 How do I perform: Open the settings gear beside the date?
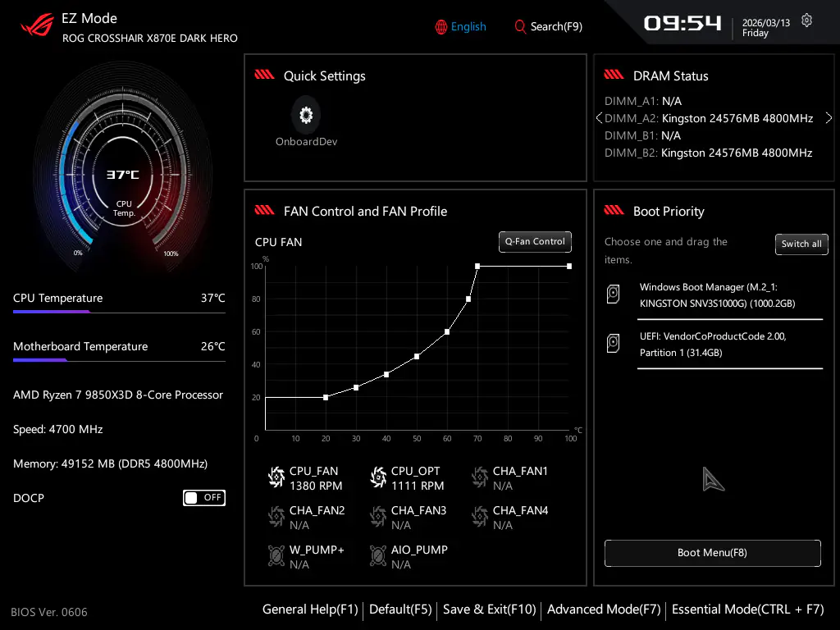tap(806, 21)
